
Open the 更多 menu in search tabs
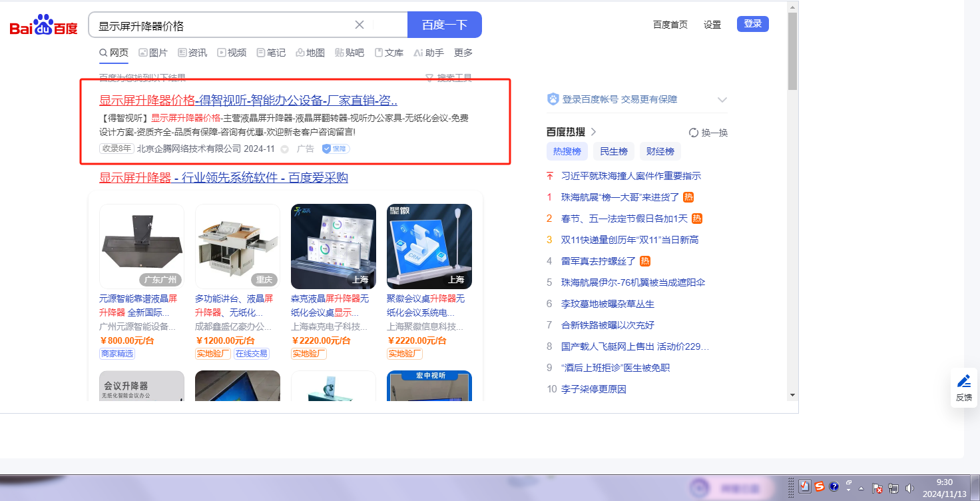click(x=463, y=53)
